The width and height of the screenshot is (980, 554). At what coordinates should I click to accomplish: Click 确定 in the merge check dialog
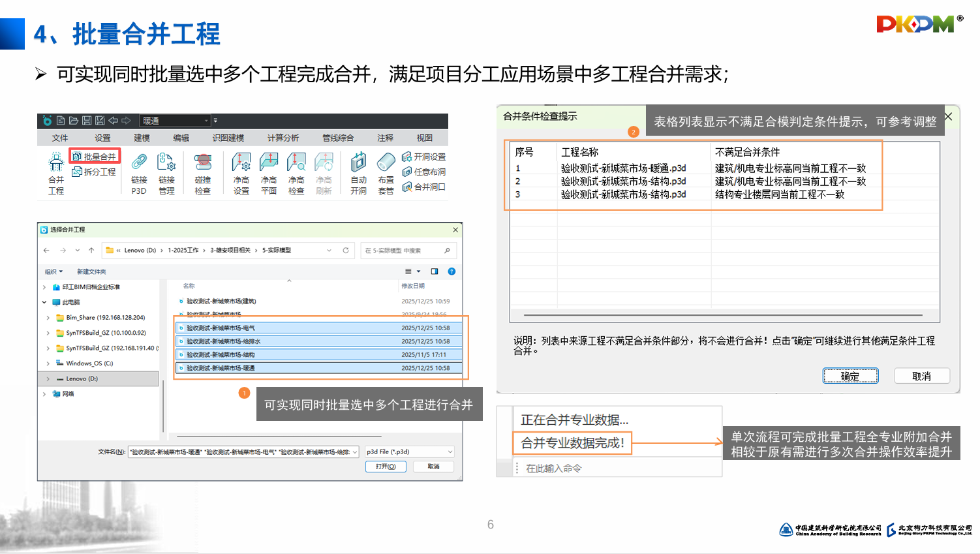[x=850, y=376]
